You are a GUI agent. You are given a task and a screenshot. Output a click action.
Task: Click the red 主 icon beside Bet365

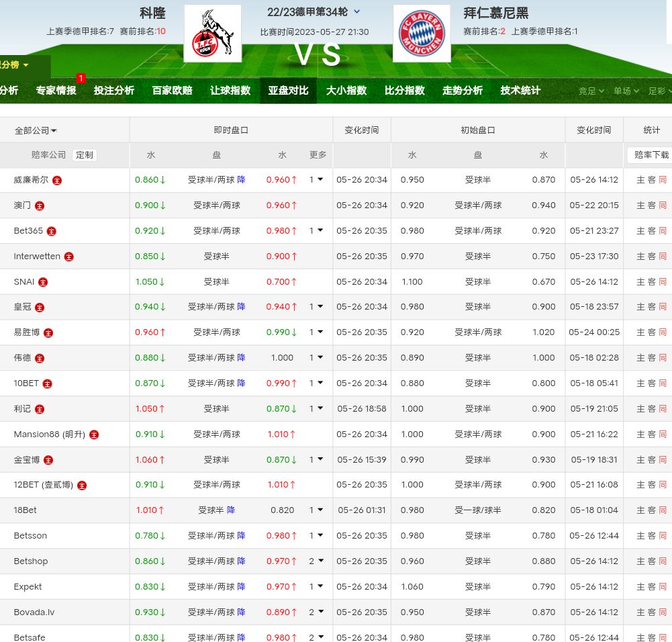pos(52,231)
